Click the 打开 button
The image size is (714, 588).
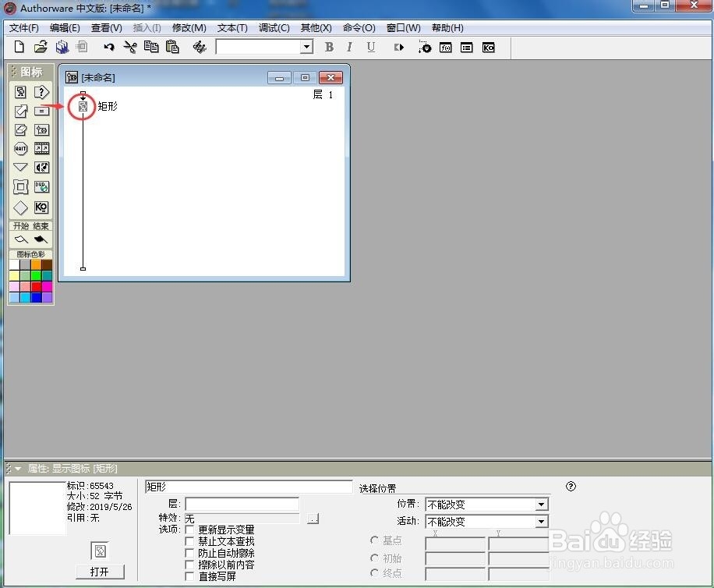pyautogui.click(x=100, y=572)
